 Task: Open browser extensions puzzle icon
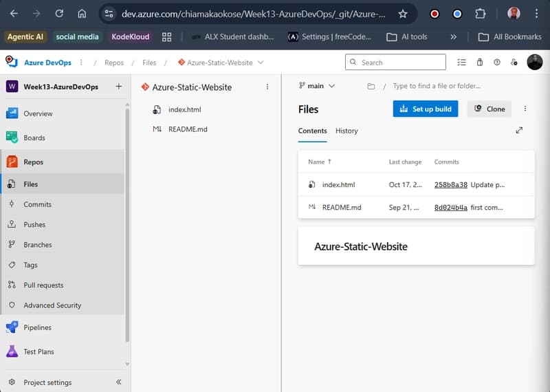(x=480, y=14)
